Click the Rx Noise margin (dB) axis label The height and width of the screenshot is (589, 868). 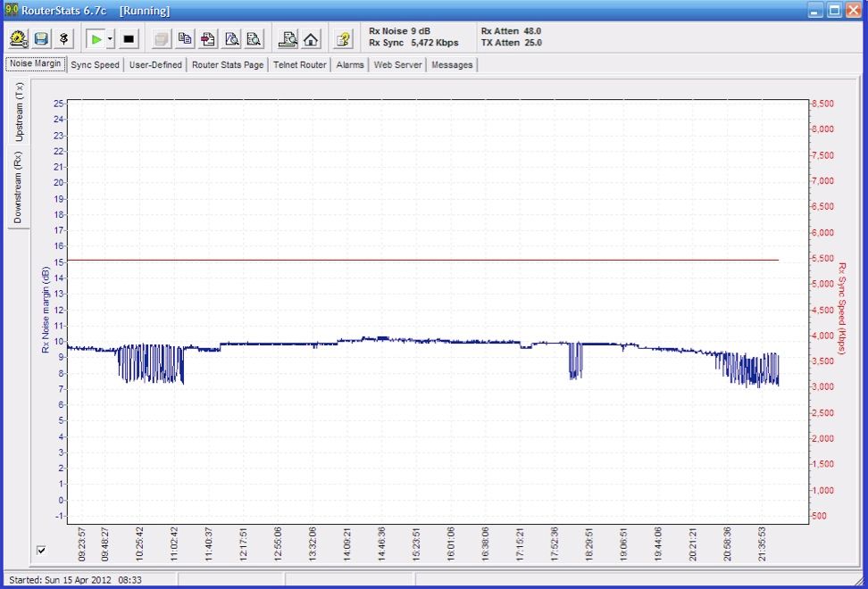46,310
